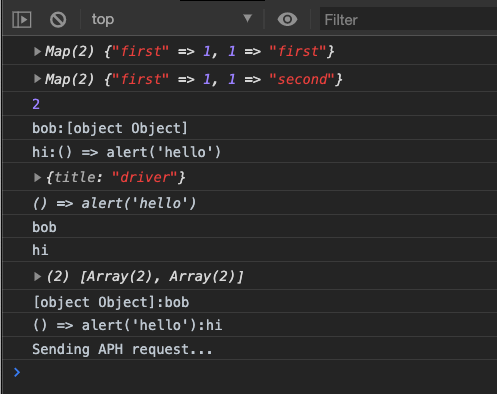Select the Sending APH request... log line
This screenshot has height=394, width=497.
122,349
